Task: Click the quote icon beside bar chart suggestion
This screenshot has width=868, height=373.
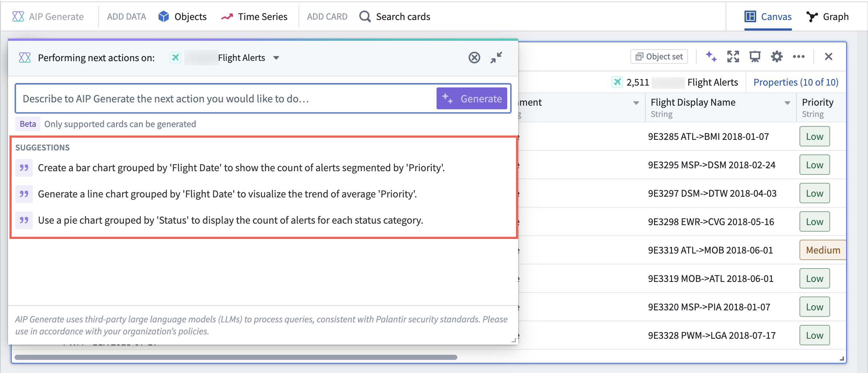Action: click(x=24, y=168)
